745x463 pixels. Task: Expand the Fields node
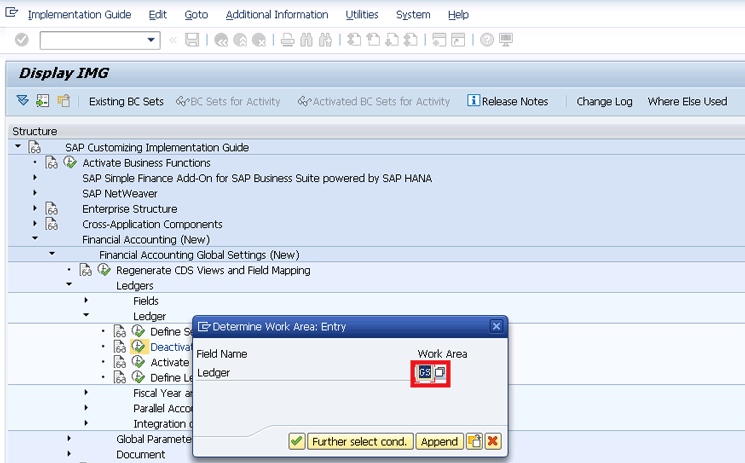click(x=86, y=299)
